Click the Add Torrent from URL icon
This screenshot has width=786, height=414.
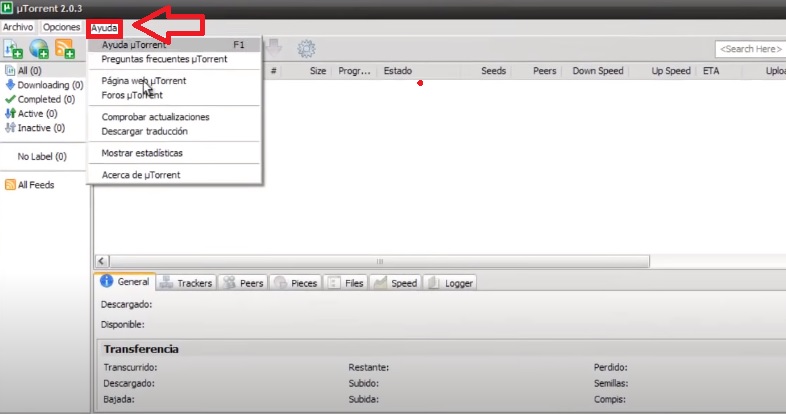pyautogui.click(x=40, y=48)
